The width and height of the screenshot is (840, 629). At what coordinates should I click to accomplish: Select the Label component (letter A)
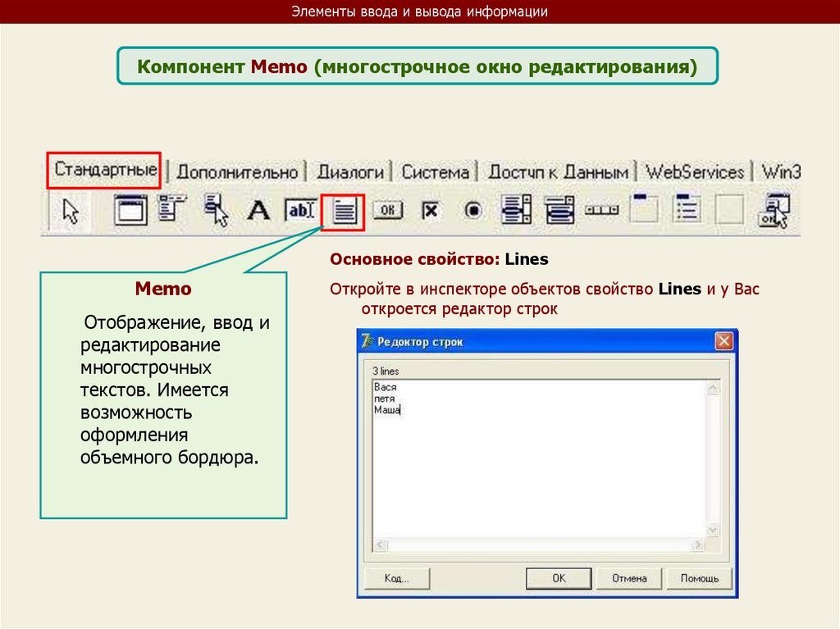click(x=258, y=211)
